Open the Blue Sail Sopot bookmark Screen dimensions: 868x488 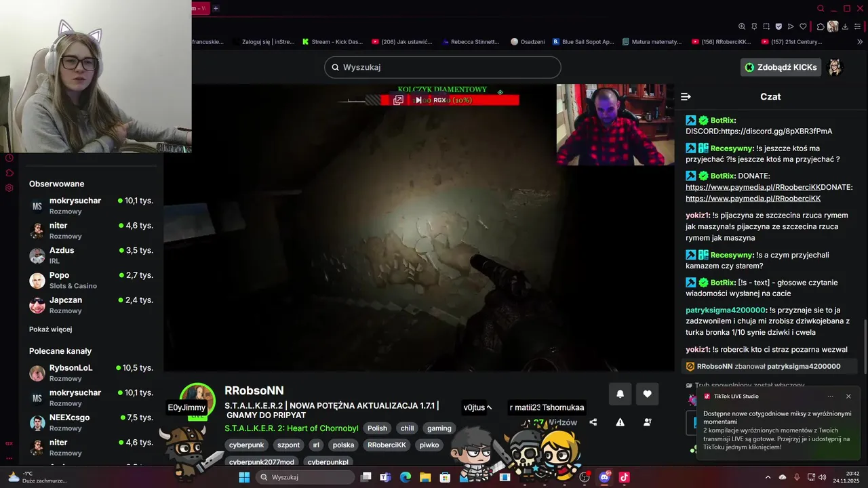click(583, 41)
